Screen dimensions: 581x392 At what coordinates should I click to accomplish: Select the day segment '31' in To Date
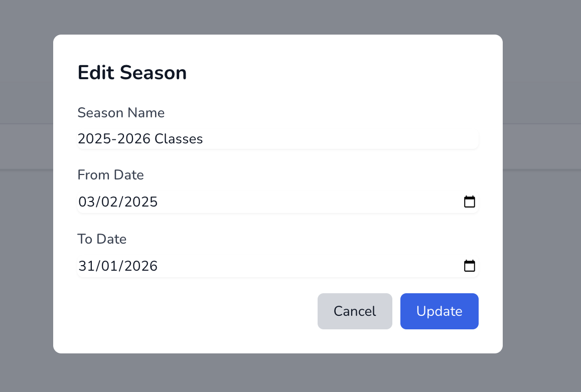(x=86, y=266)
